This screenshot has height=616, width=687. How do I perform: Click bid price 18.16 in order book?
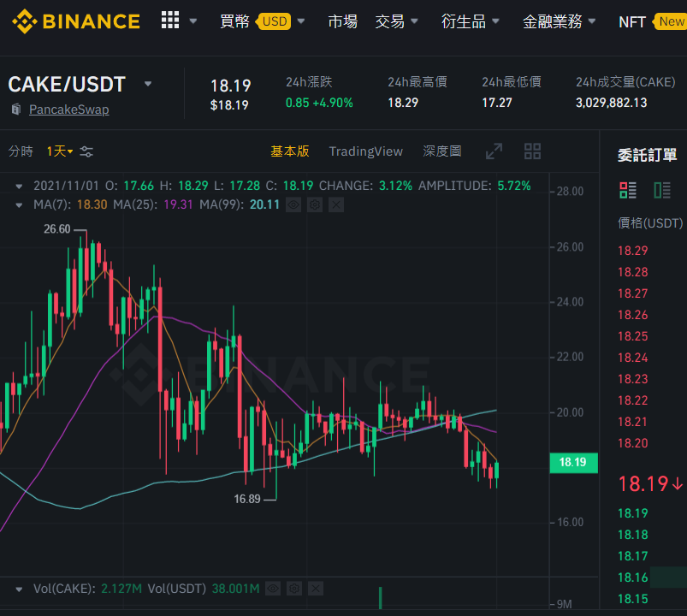point(632,577)
